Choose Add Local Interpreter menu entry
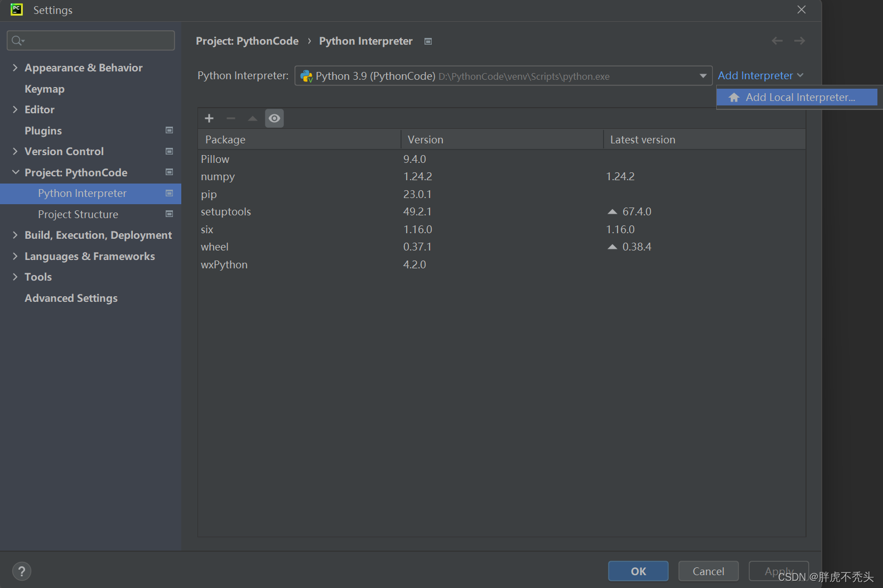This screenshot has width=883, height=588. (797, 98)
